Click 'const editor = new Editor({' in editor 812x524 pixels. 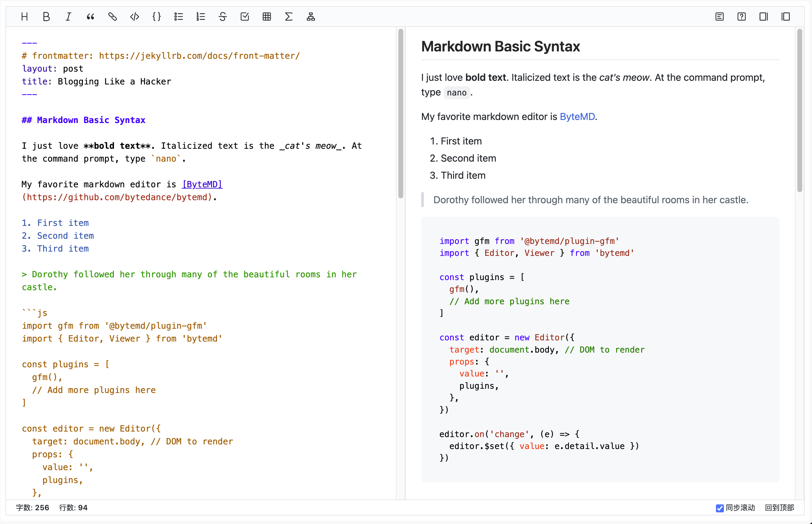click(x=91, y=429)
